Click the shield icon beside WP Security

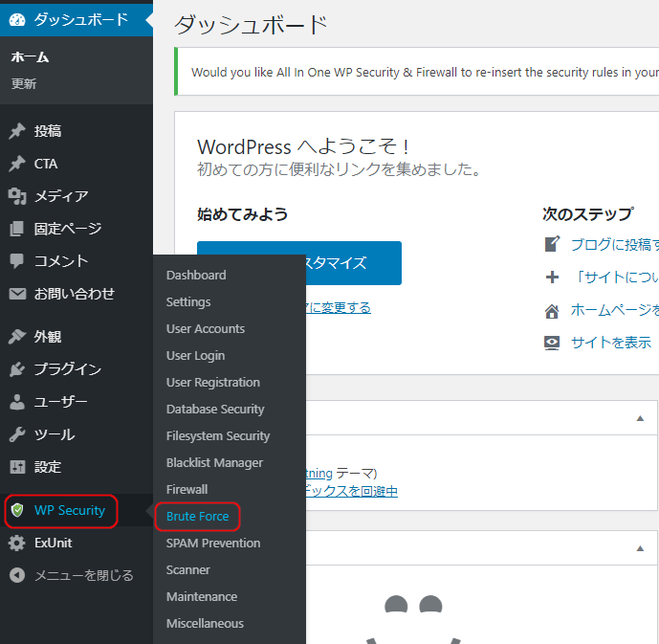coord(17,511)
